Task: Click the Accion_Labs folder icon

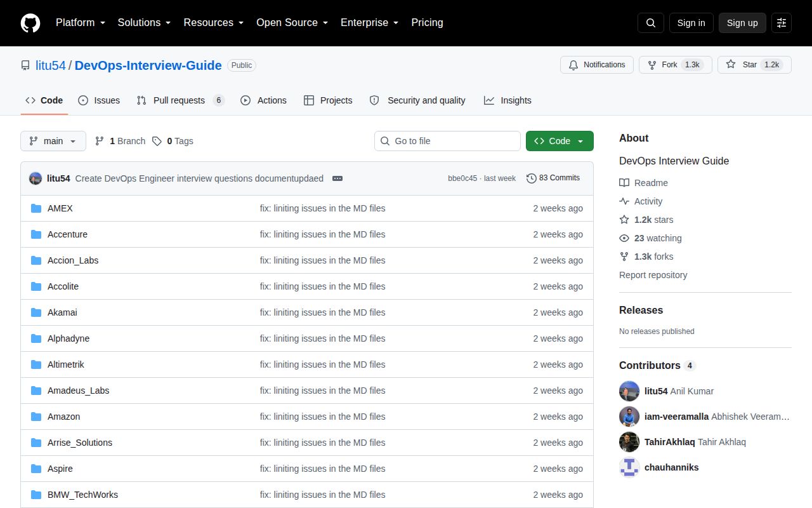Action: click(x=36, y=260)
